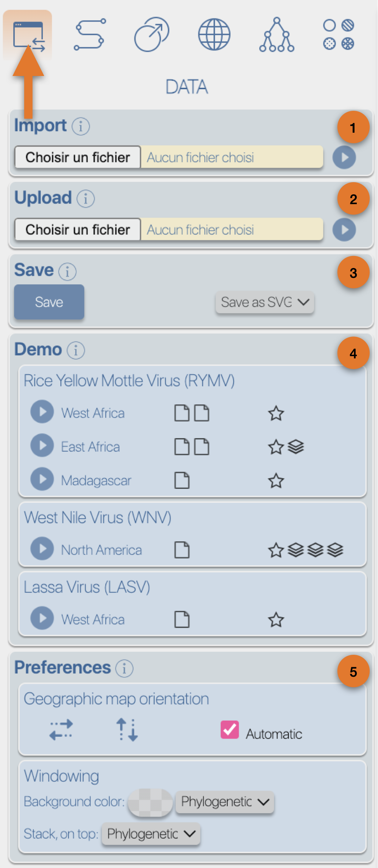378x868 pixels.
Task: Play the Lassa Virus West Africa demo
Action: click(x=42, y=618)
